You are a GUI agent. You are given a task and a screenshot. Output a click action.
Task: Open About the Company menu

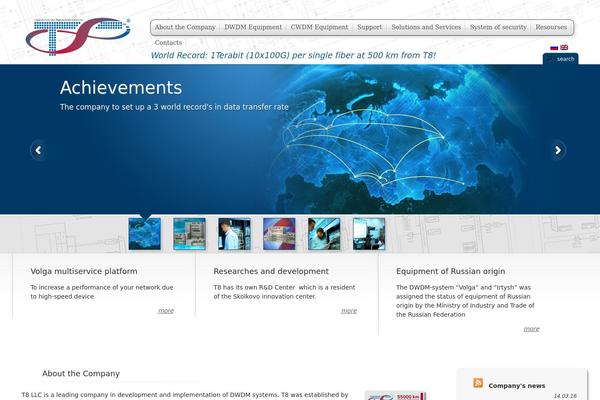click(x=185, y=27)
